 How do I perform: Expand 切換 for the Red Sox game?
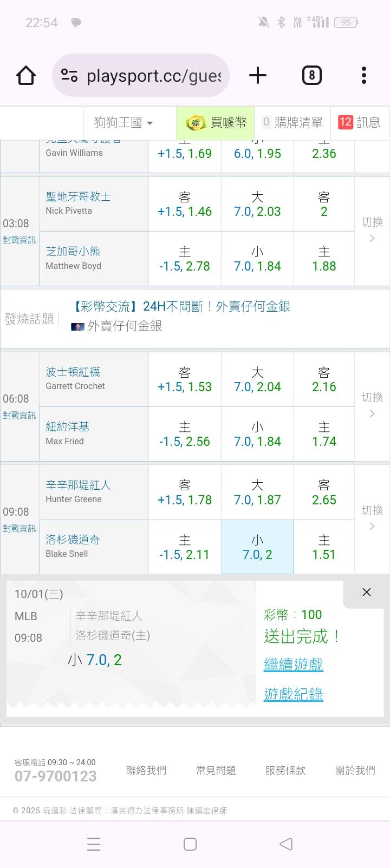pyautogui.click(x=372, y=405)
